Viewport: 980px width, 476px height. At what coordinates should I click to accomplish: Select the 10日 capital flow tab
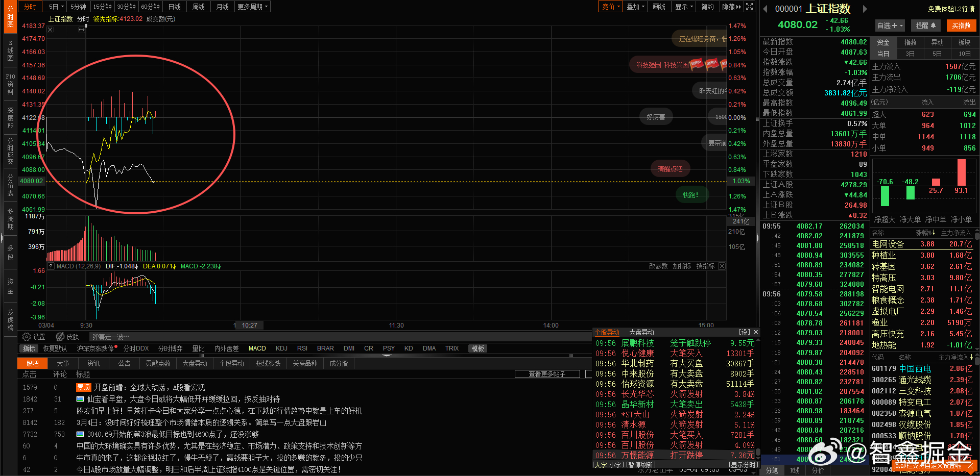(x=965, y=54)
